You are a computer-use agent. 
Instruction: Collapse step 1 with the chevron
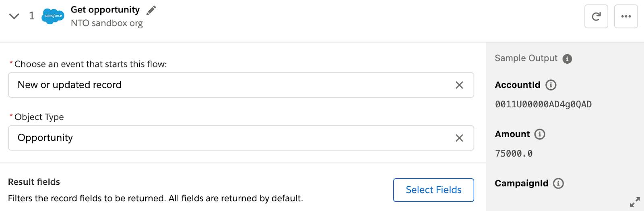point(14,16)
